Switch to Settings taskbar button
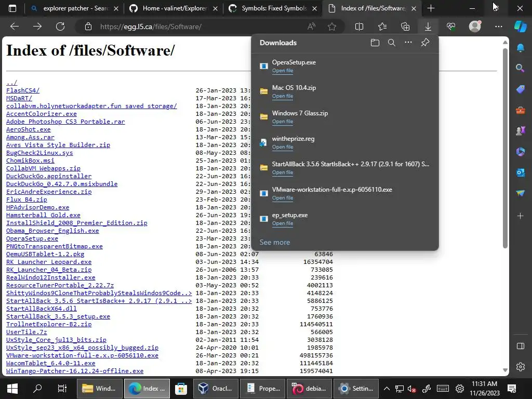 356,389
